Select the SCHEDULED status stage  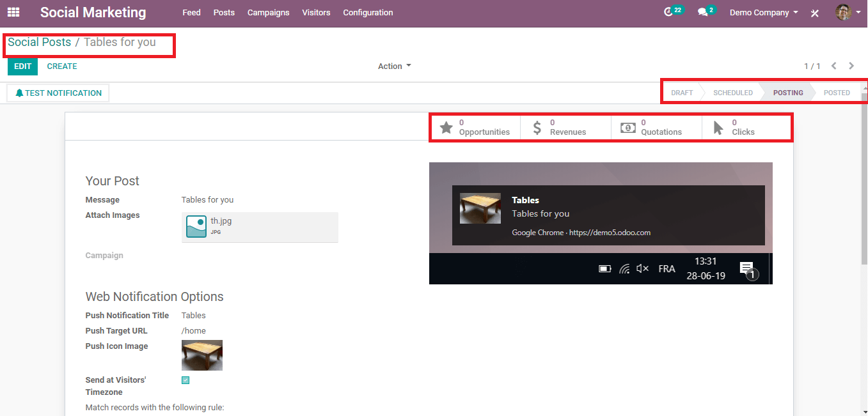(732, 93)
